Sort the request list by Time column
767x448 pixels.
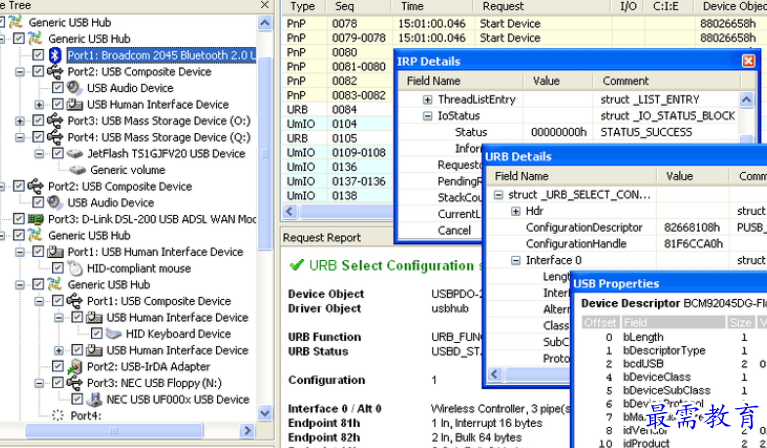(x=432, y=6)
